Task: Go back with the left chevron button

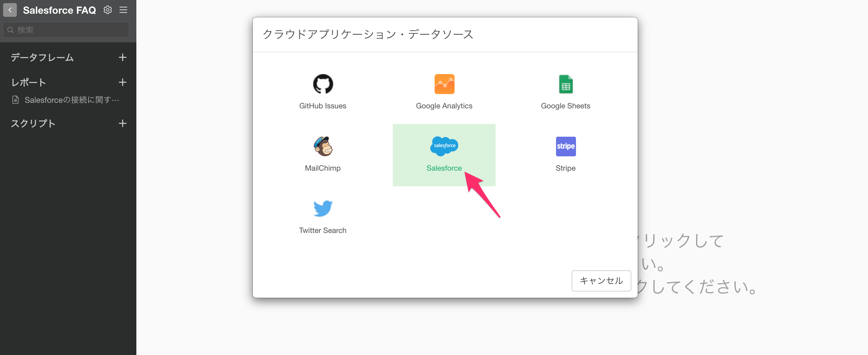Action: [x=10, y=10]
